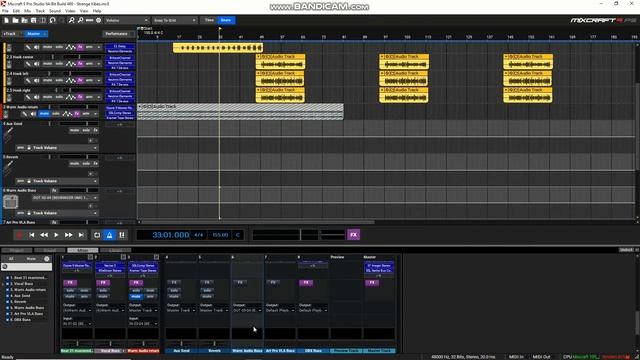The height and width of the screenshot is (360, 640).
Task: Open the Volume dropdown in the toolbar
Action: (x=127, y=20)
